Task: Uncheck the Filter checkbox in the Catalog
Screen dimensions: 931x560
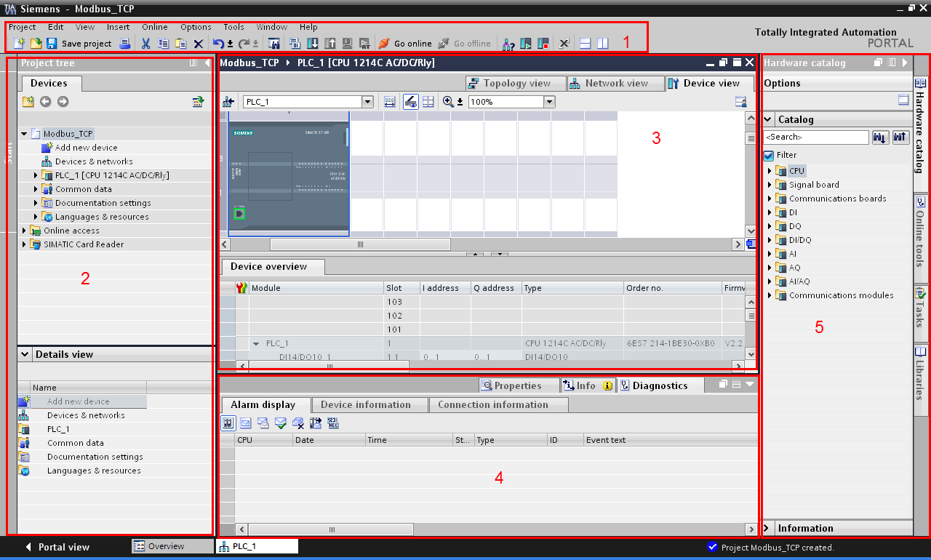Action: coord(770,155)
